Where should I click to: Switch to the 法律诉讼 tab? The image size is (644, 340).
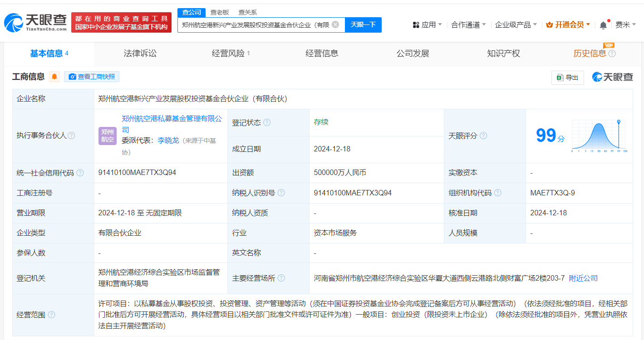[x=140, y=53]
